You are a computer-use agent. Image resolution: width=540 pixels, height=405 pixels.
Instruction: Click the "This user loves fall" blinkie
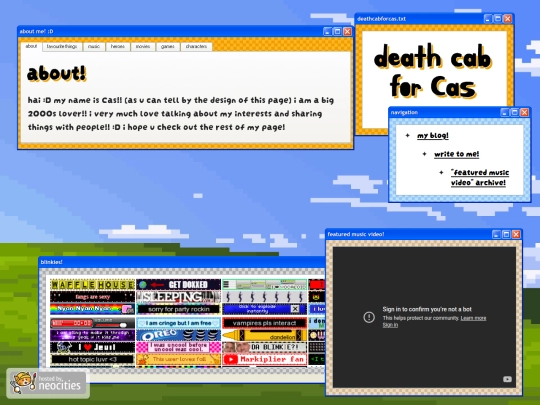tap(178, 359)
